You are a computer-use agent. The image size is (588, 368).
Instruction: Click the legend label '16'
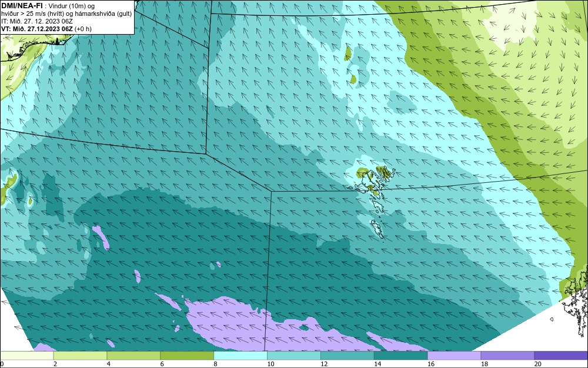pos(431,364)
